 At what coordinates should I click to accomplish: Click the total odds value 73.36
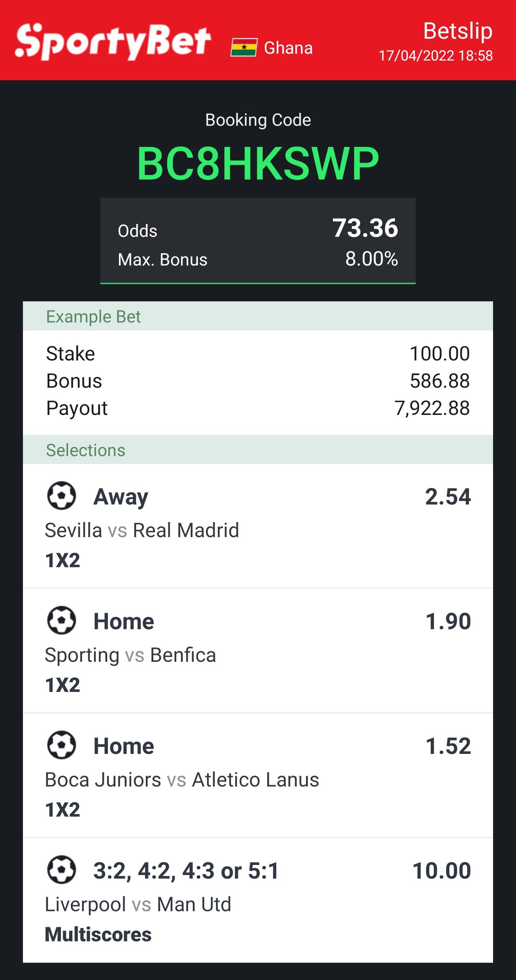point(365,228)
